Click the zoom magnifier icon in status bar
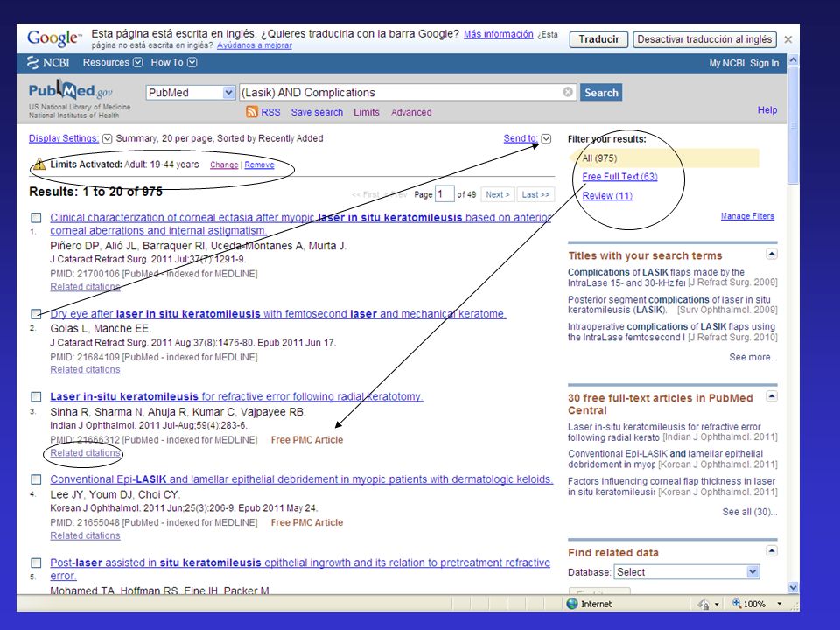840x630 pixels. (737, 604)
